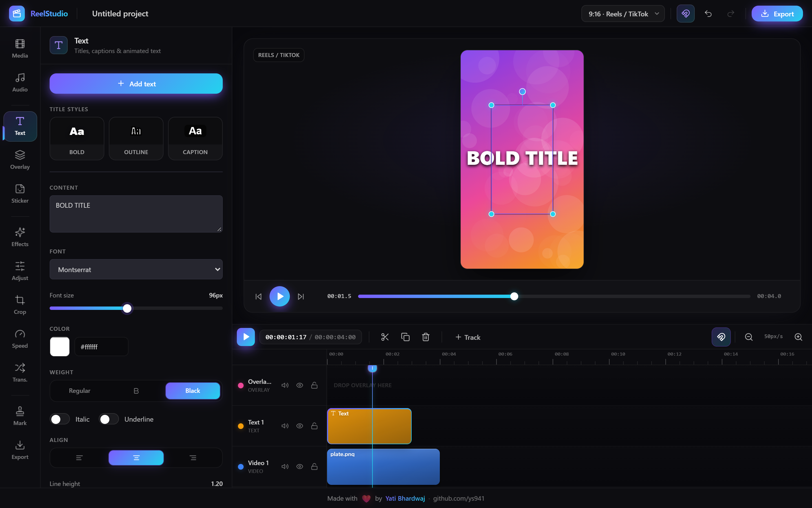Open the Media panel in sidebar

pyautogui.click(x=20, y=49)
